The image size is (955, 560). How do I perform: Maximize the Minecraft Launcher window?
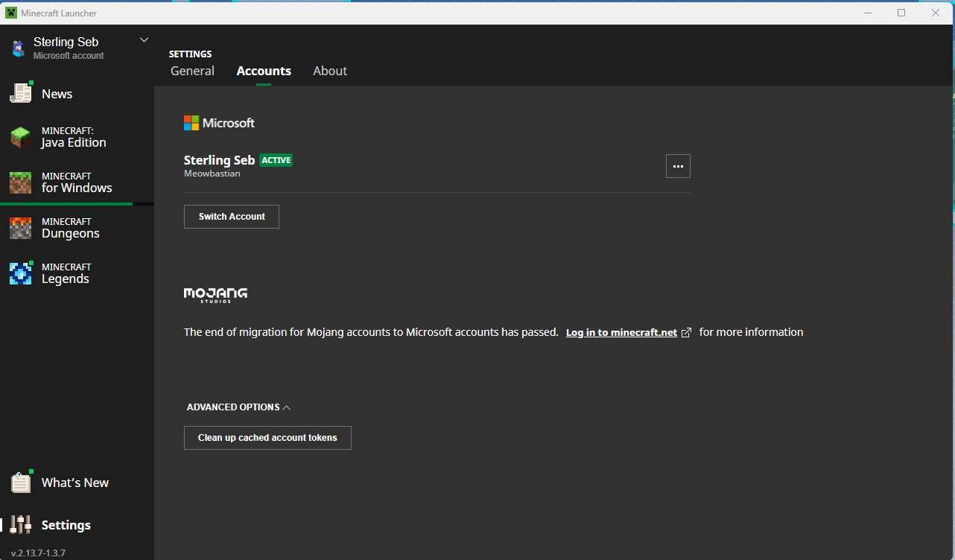pyautogui.click(x=901, y=13)
